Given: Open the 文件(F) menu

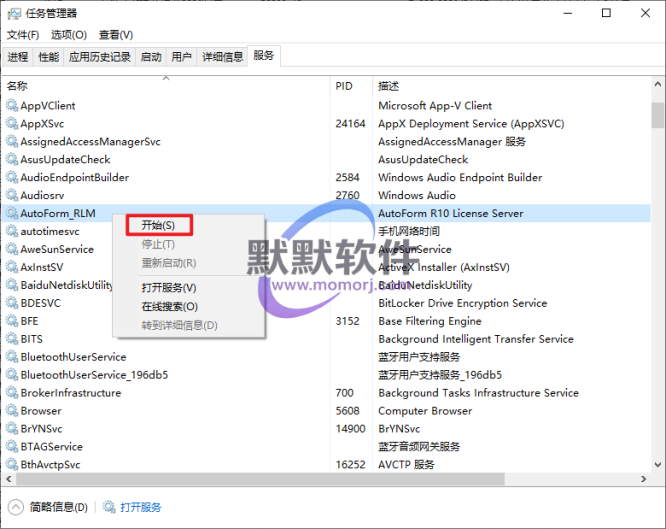Looking at the screenshot, I should tap(23, 35).
